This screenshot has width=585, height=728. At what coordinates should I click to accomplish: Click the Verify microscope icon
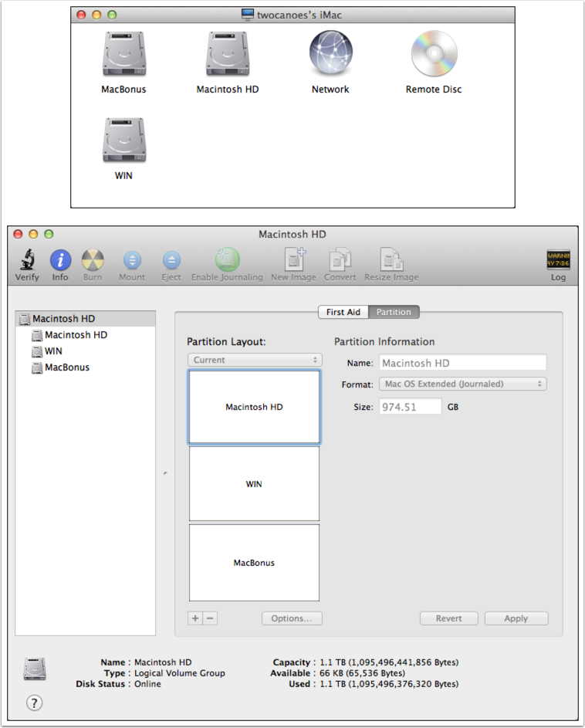(27, 259)
